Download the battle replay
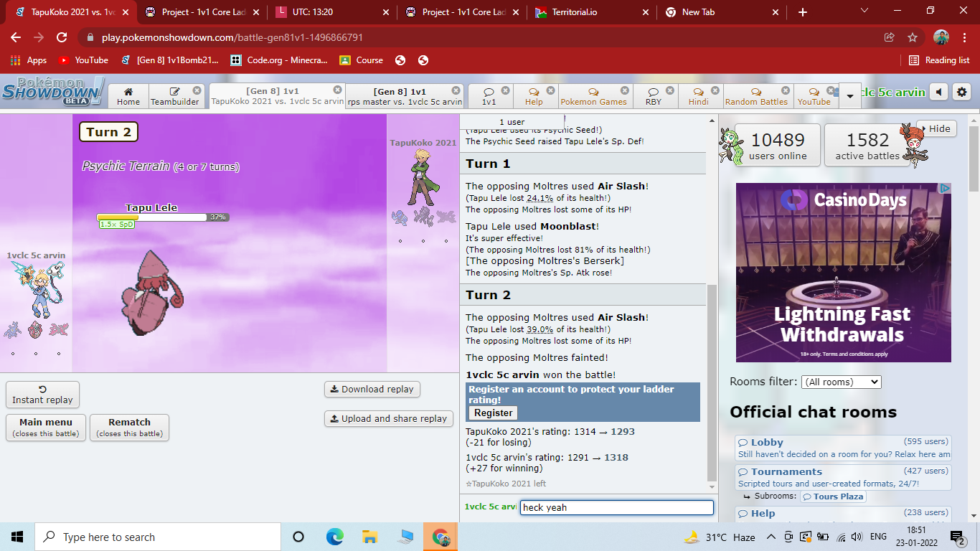Image resolution: width=980 pixels, height=551 pixels. [372, 389]
